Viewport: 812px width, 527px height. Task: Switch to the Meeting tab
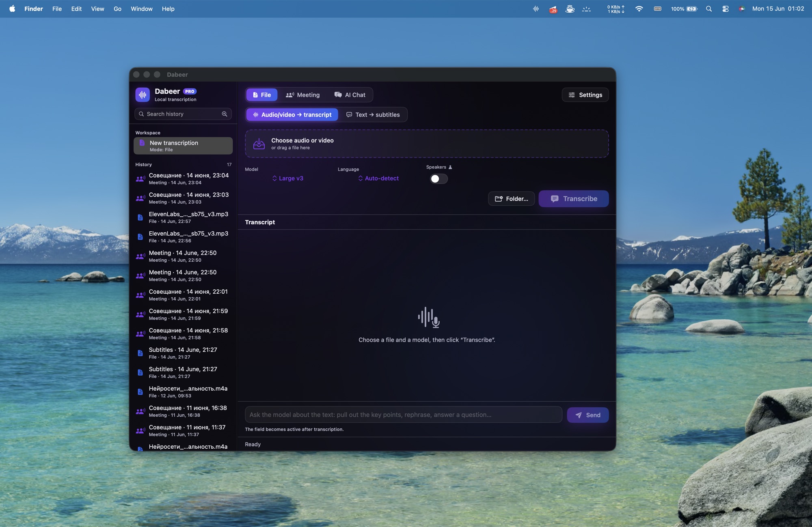click(x=303, y=95)
